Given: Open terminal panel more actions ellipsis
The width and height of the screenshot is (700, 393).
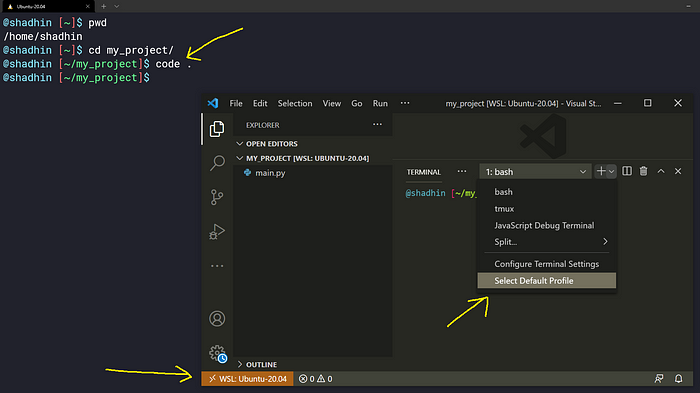Looking at the screenshot, I should [462, 171].
